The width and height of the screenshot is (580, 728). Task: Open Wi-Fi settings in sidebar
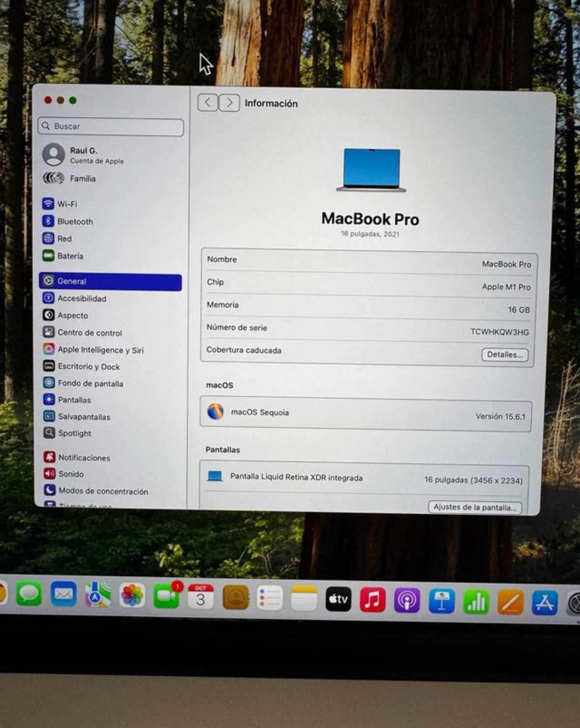point(67,204)
